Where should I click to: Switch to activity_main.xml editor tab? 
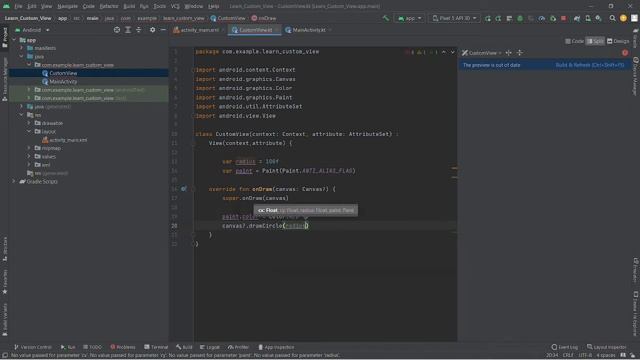tap(198, 30)
